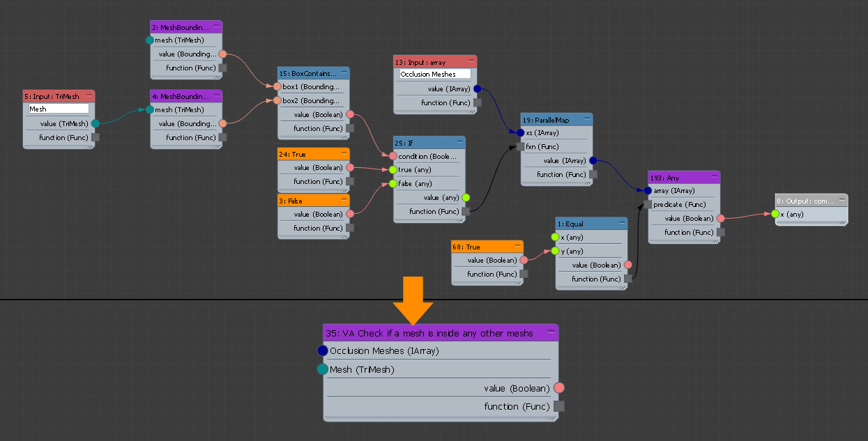Click the predicate (Func) socket on the Any node
This screenshot has height=441, width=868.
pyautogui.click(x=645, y=204)
